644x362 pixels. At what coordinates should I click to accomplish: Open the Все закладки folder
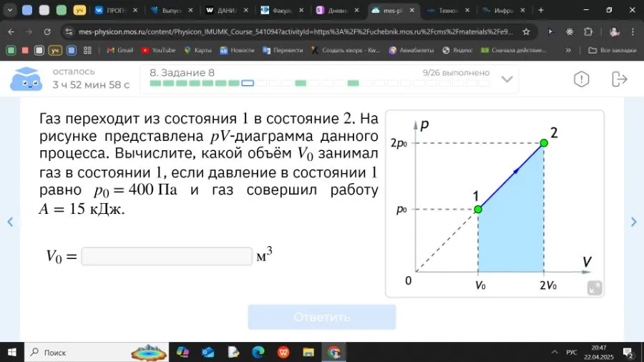612,50
